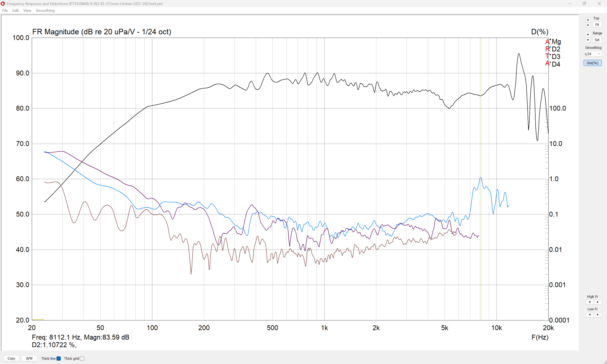Click the 1k frequency axis label
Screen dimensions: 607x364
coord(324,328)
